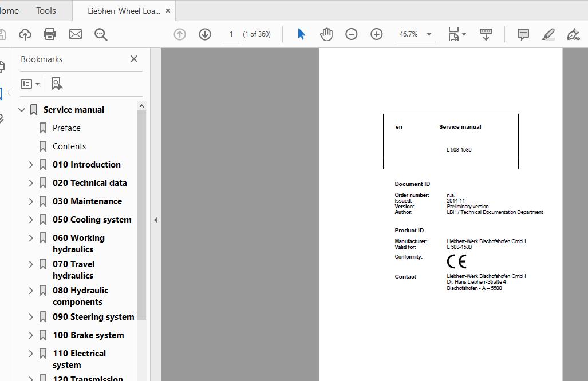Click 'Preliminary version' text

point(468,207)
